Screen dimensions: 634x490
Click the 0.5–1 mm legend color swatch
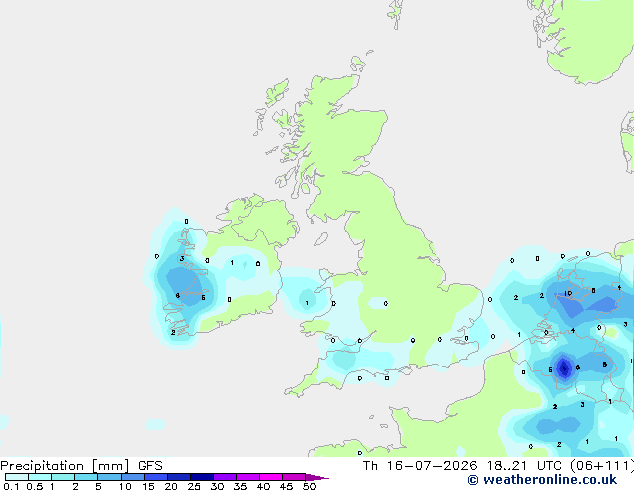point(40,477)
